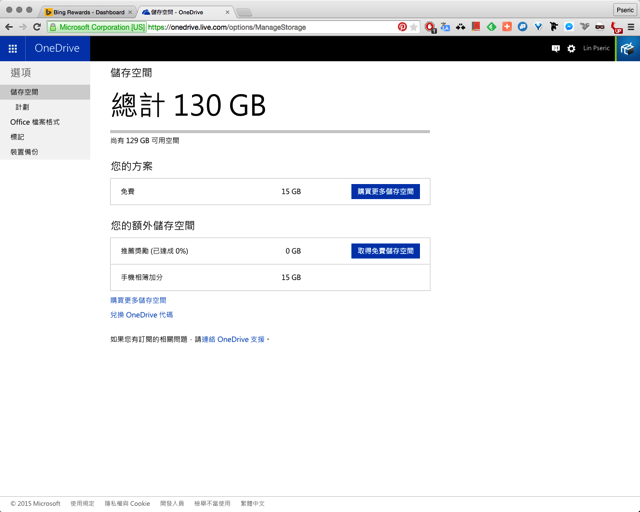The width and height of the screenshot is (640, 512).
Task: Click the 免費 plan row label
Action: point(128,191)
